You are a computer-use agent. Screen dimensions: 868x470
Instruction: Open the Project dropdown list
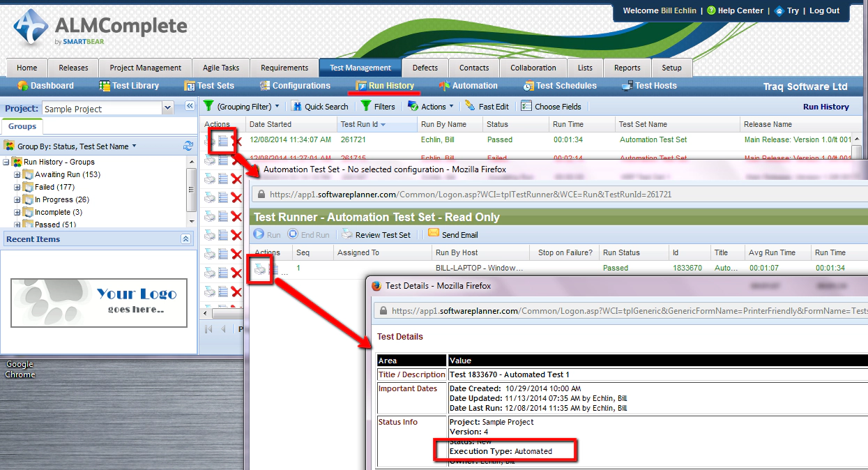167,108
